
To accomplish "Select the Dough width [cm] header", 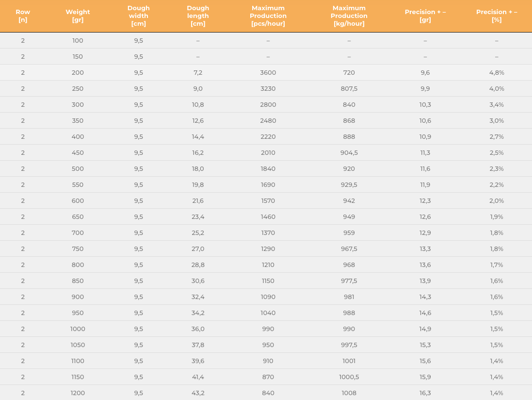I will pyautogui.click(x=138, y=16).
